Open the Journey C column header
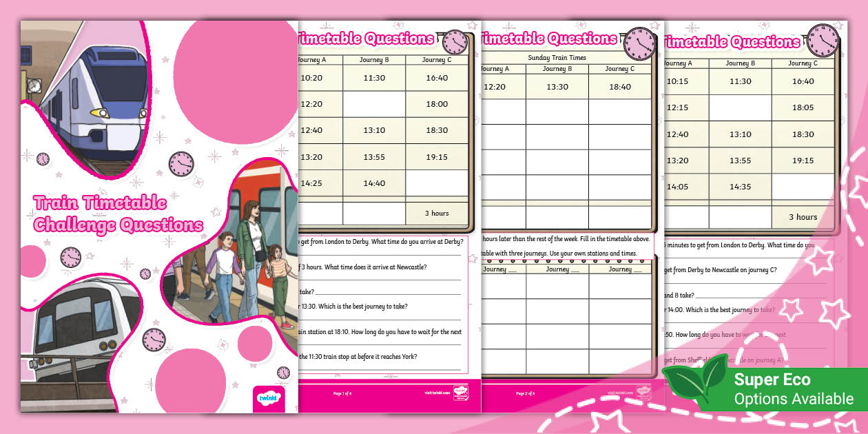The width and height of the screenshot is (868, 434). (439, 59)
